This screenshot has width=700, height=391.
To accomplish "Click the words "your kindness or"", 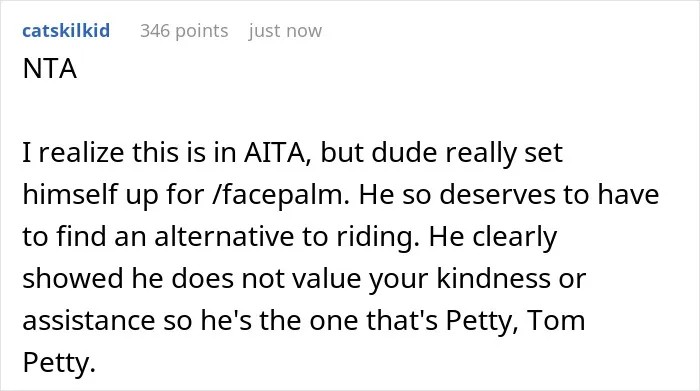I will [477, 279].
